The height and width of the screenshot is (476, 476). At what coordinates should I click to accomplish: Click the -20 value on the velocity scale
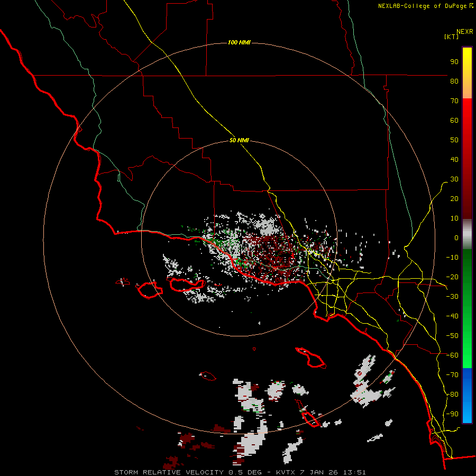click(x=452, y=277)
